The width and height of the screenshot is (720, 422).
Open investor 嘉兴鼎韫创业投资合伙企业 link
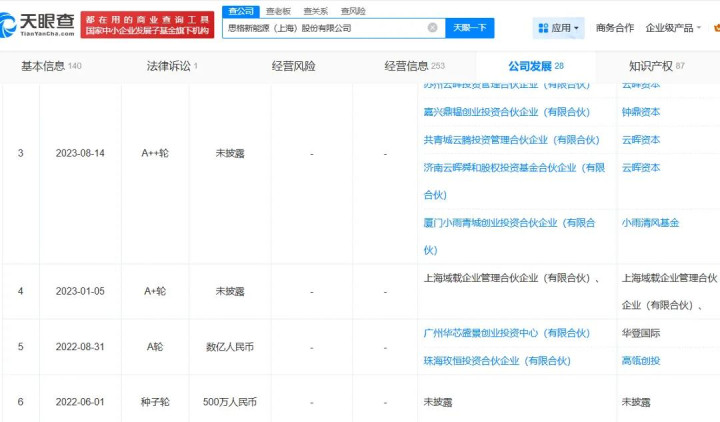(506, 113)
